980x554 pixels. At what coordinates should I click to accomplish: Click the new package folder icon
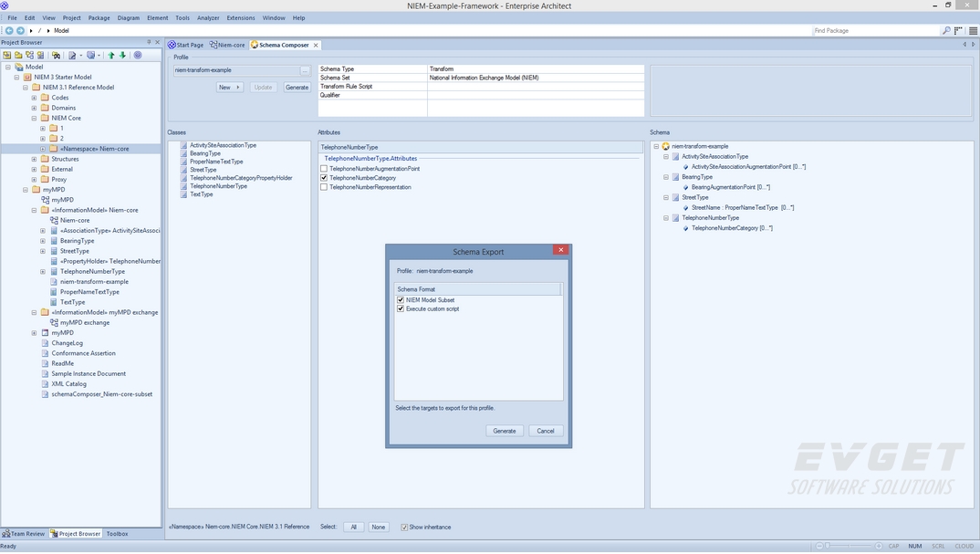coord(18,55)
